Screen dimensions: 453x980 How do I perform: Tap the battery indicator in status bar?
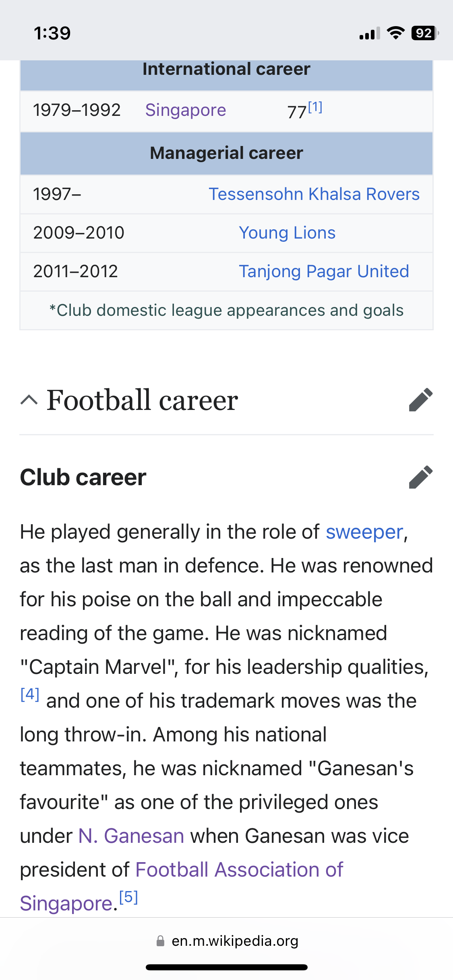[425, 33]
